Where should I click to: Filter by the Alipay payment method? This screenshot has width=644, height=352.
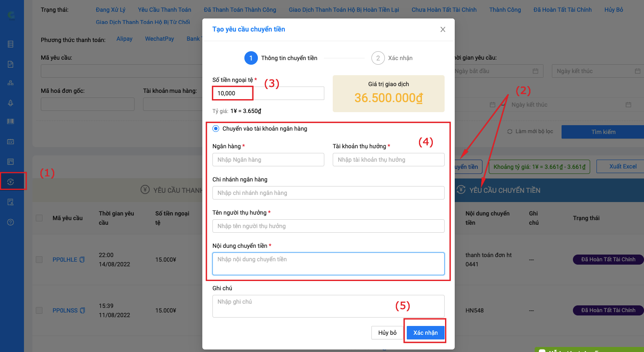pos(125,39)
